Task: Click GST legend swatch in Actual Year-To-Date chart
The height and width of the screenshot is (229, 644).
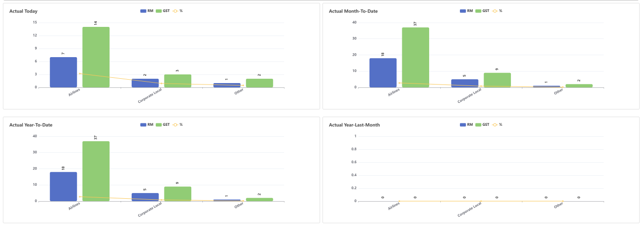Action: coord(159,125)
